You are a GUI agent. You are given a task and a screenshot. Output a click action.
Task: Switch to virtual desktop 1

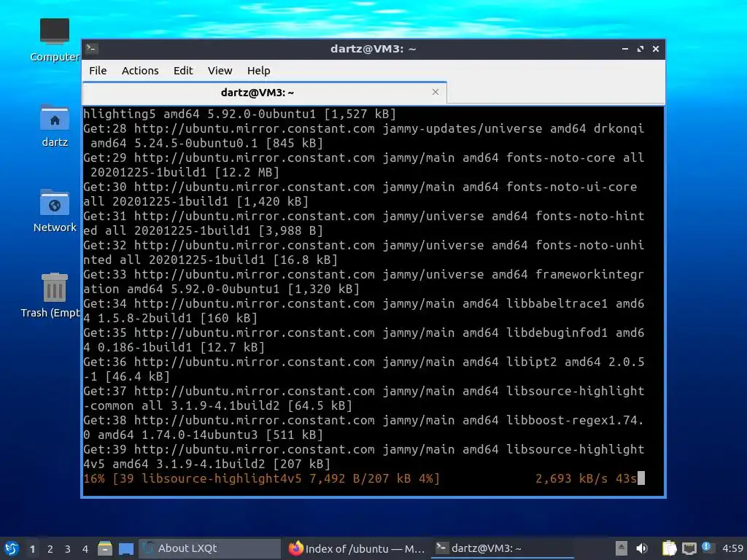pyautogui.click(x=32, y=549)
